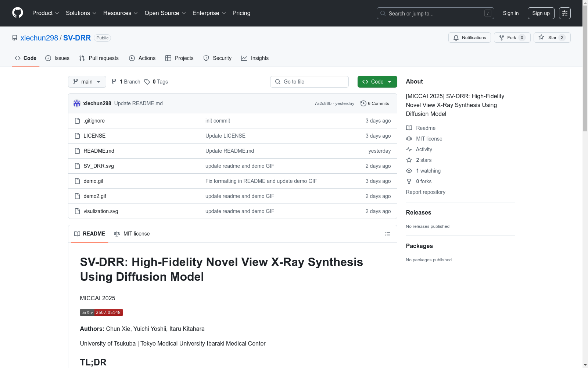This screenshot has height=368, width=588.
Task: Open the Security tab
Action: [218, 58]
